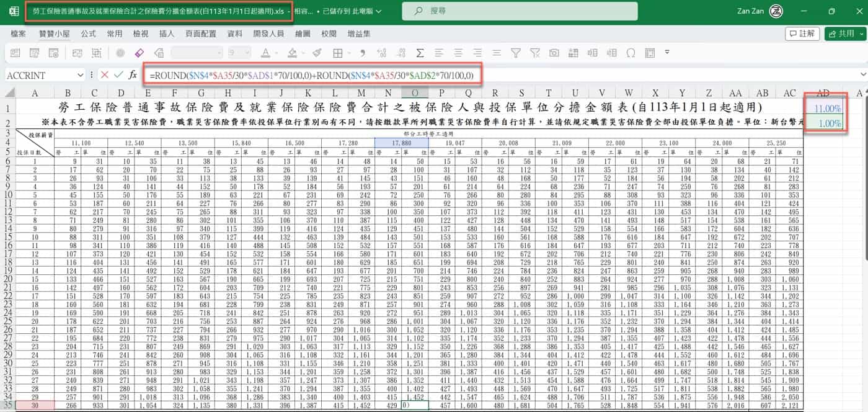Switch to the 公式 tab
Screen dimensions: 868x412
coord(88,34)
